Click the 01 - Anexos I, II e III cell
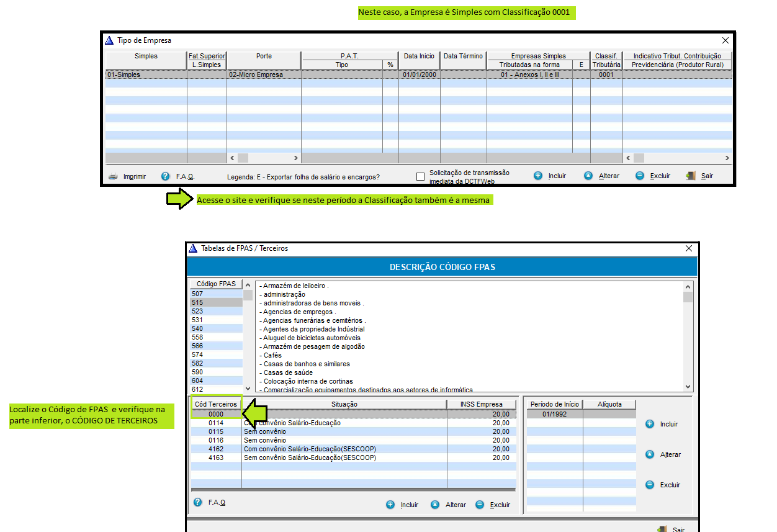This screenshot has width=777, height=532. coord(529,74)
